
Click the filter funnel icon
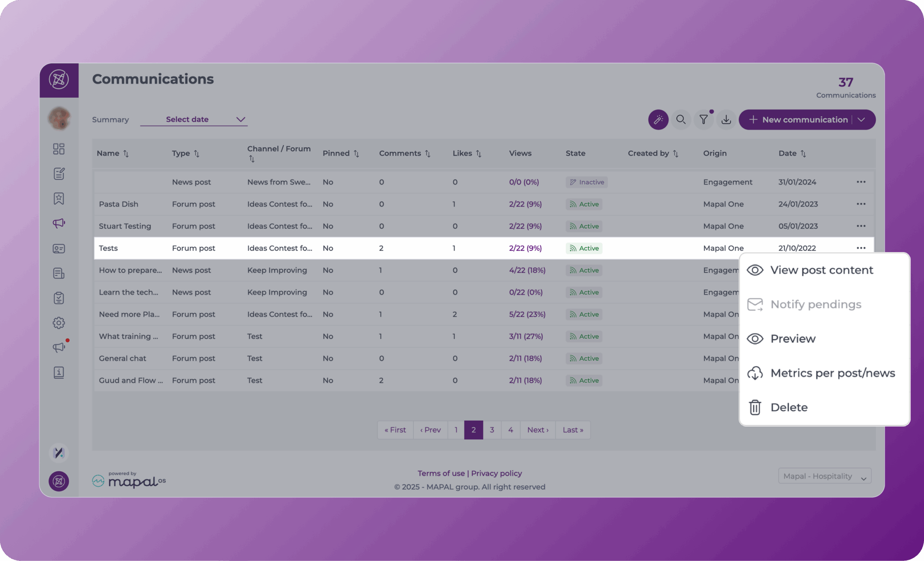point(703,120)
